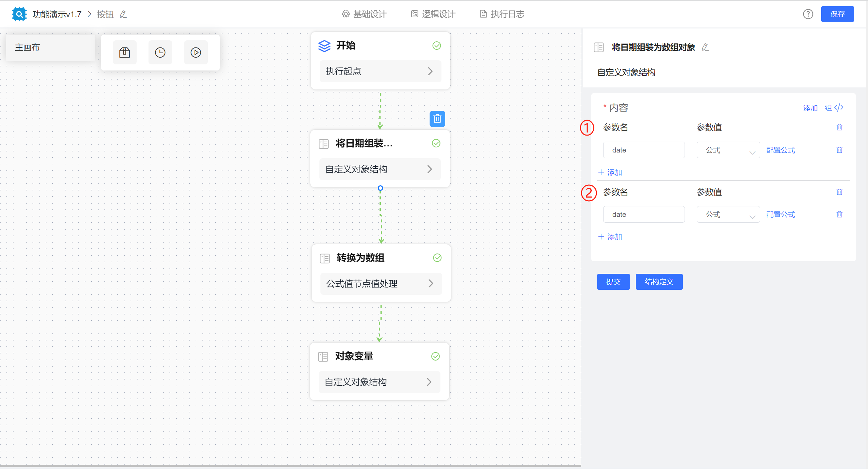The image size is (868, 469).
Task: Open the first 公式 dropdown
Action: coord(728,150)
